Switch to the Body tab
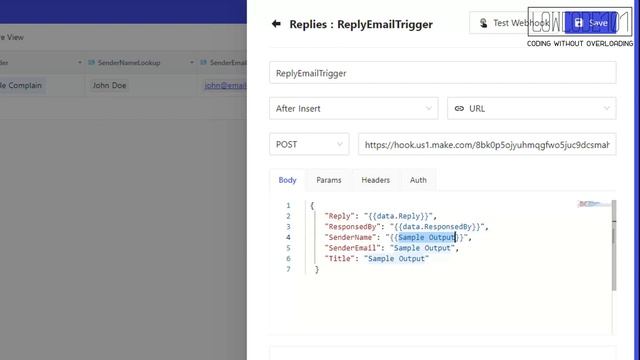640x360 pixels. pos(287,180)
